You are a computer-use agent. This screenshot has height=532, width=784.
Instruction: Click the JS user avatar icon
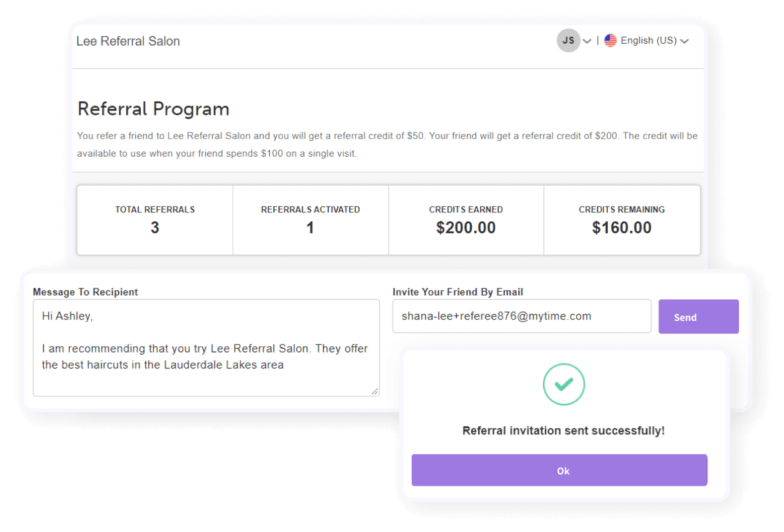click(x=568, y=41)
